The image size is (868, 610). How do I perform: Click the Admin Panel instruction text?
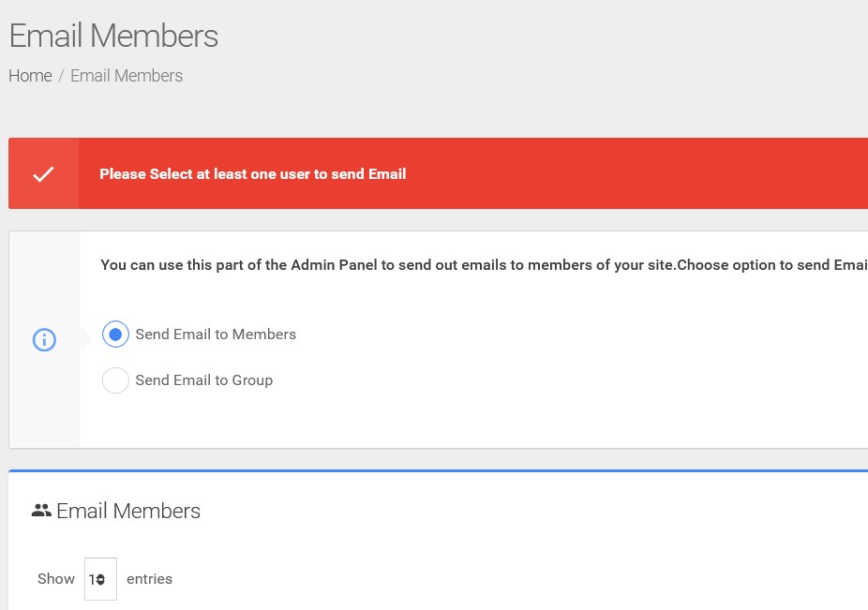[x=484, y=265]
